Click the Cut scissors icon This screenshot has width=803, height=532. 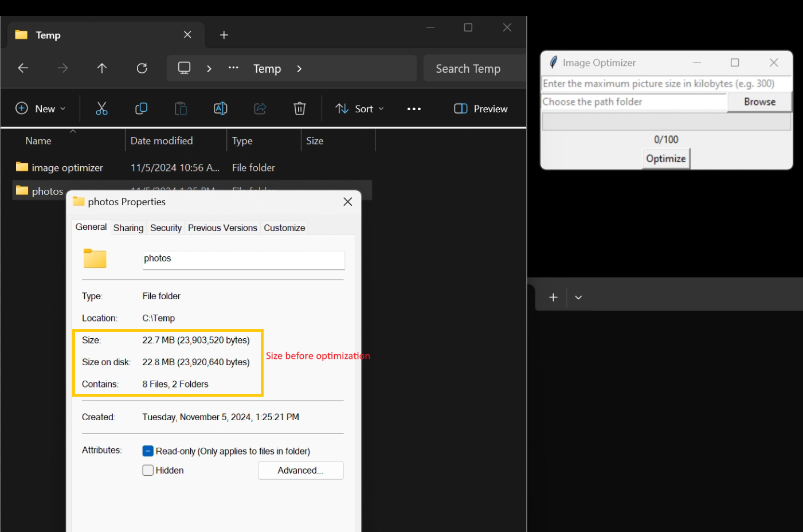tap(101, 108)
